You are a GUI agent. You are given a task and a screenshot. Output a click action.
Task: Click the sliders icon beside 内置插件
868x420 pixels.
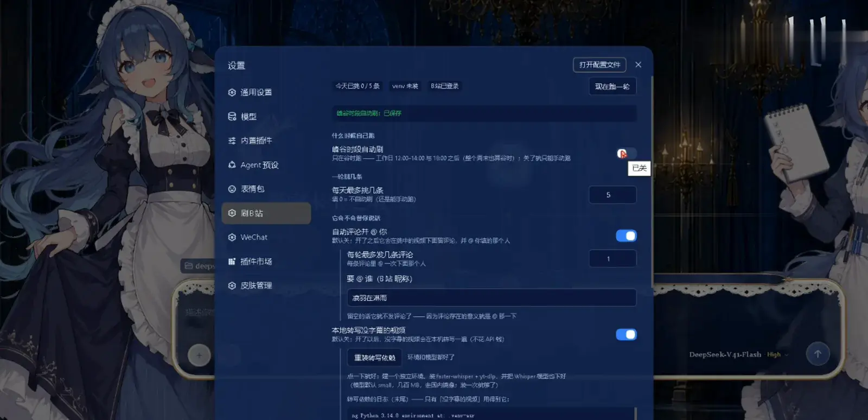coord(232,141)
